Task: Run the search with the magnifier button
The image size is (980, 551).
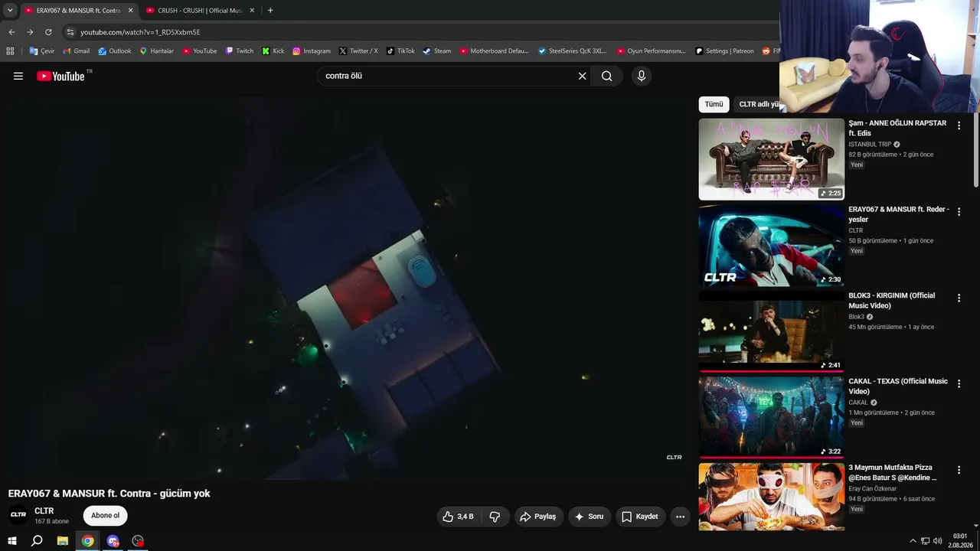Action: pos(607,76)
